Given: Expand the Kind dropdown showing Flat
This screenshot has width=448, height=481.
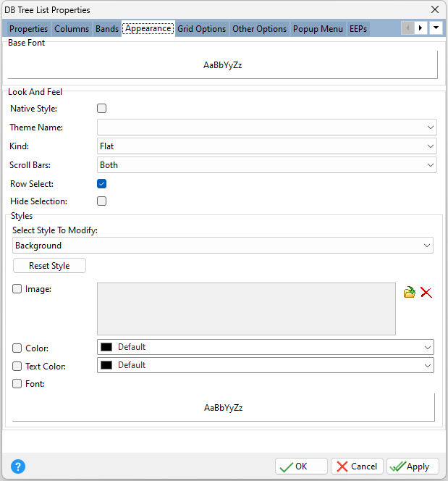Looking at the screenshot, I should pyautogui.click(x=267, y=146).
